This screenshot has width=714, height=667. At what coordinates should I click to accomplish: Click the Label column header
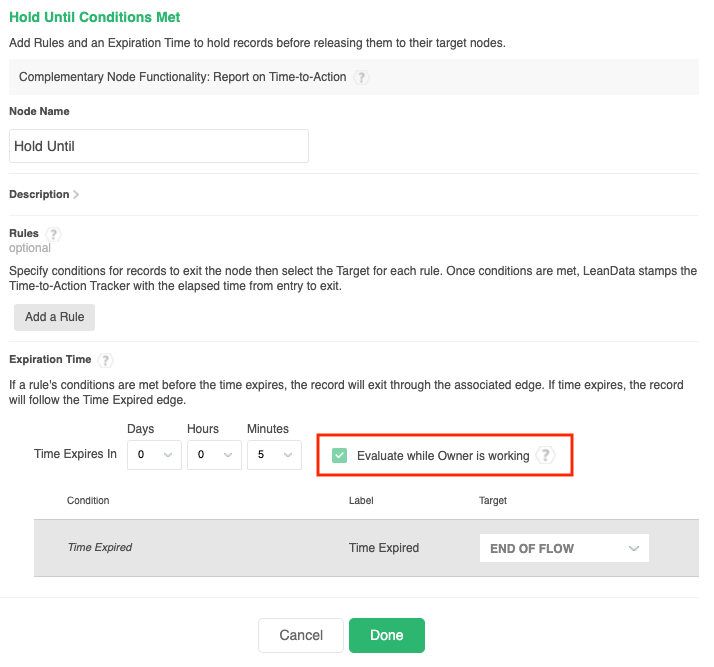click(360, 500)
